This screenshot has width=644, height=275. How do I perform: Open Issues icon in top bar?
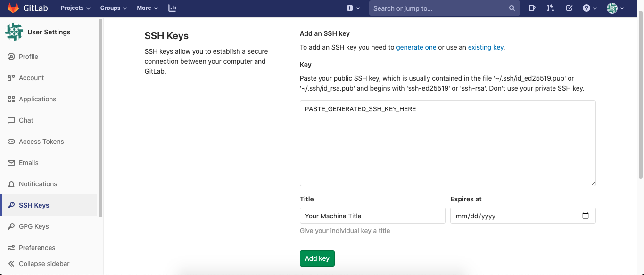(532, 8)
